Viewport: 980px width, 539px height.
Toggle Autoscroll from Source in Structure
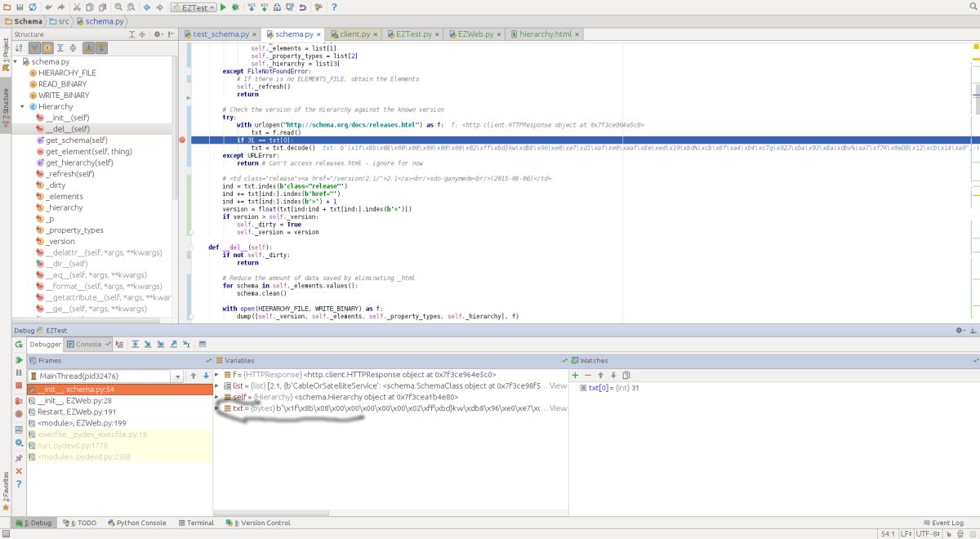pos(101,48)
